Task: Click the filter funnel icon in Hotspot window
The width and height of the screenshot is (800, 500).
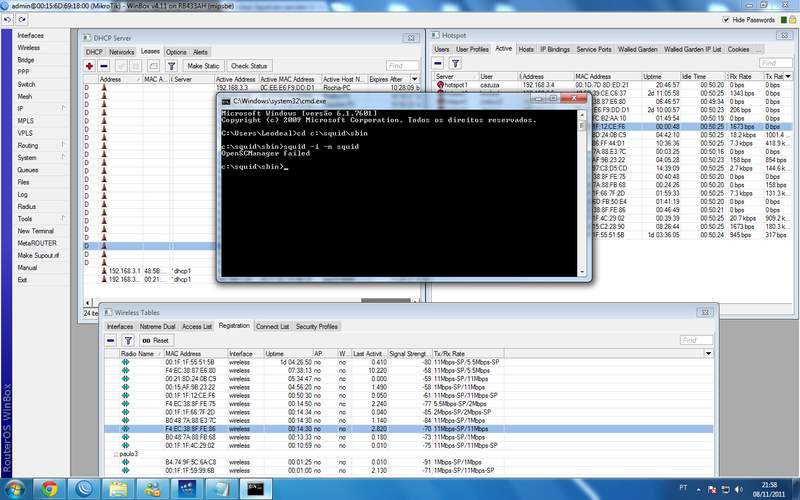Action: [x=455, y=63]
